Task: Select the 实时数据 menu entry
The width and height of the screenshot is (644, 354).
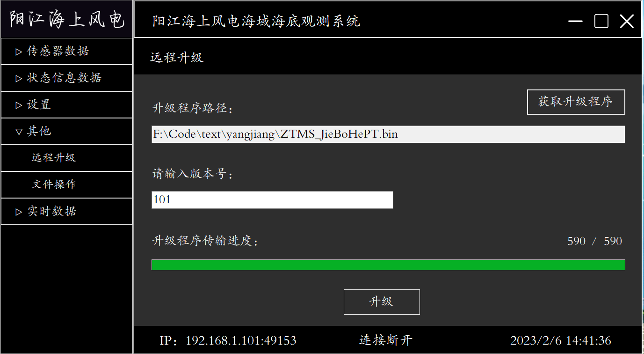Action: 66,212
